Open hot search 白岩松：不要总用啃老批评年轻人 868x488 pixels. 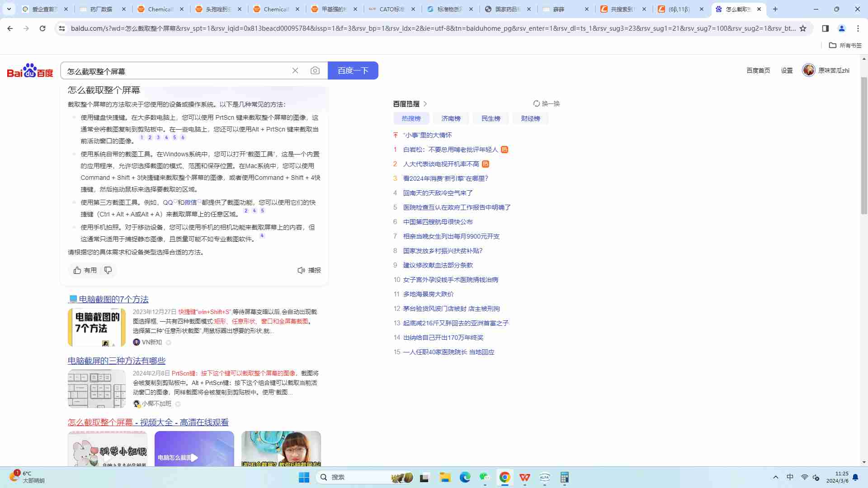tap(450, 150)
